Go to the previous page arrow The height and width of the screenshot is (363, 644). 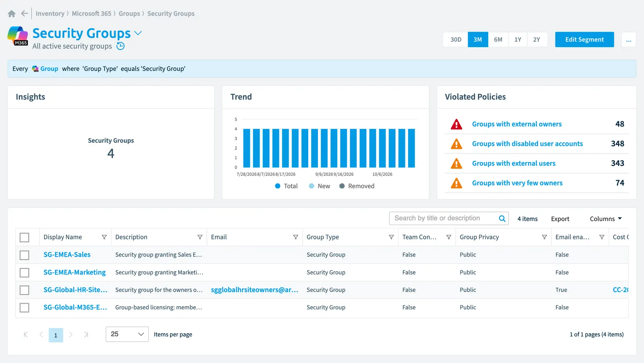tap(41, 334)
